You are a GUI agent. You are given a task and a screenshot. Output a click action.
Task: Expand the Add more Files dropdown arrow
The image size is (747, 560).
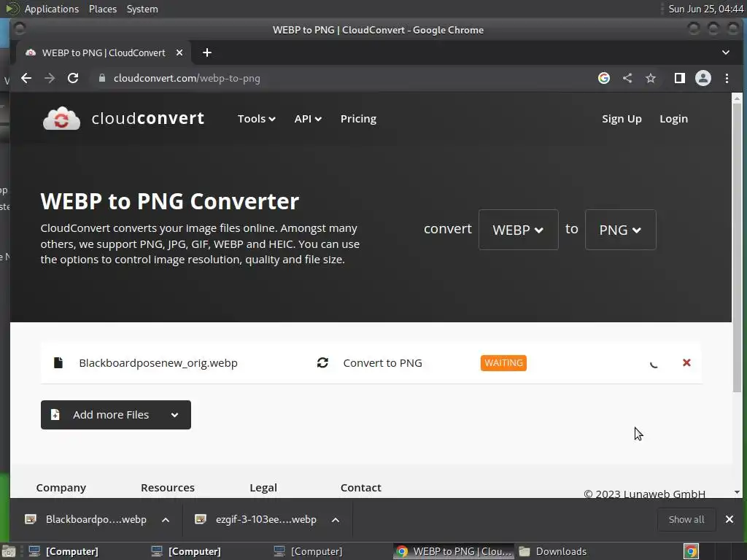[x=175, y=415]
